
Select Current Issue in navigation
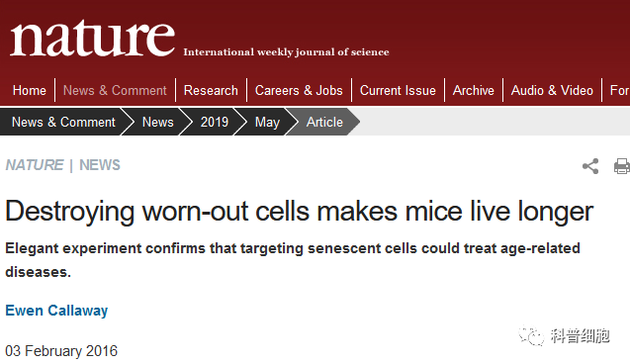point(398,90)
